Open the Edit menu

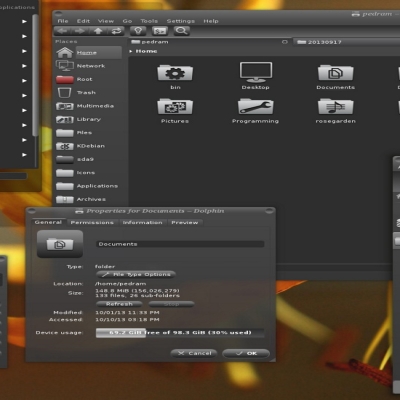[83, 21]
